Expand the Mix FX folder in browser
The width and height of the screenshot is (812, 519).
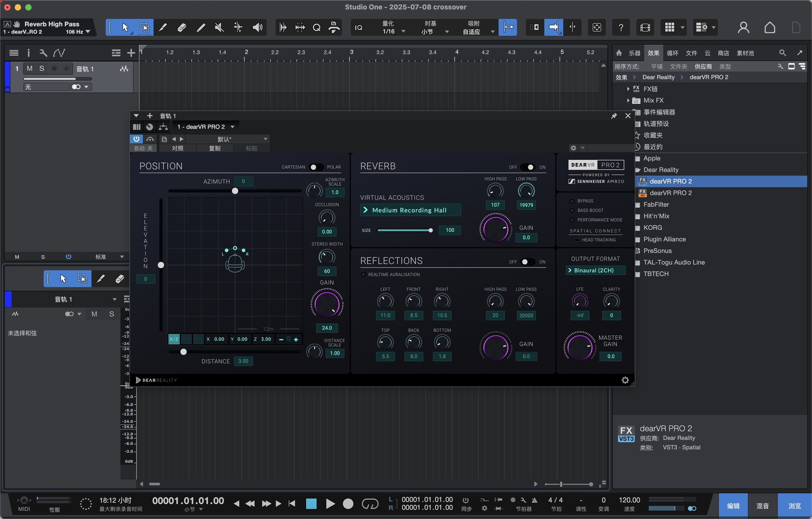pos(628,100)
